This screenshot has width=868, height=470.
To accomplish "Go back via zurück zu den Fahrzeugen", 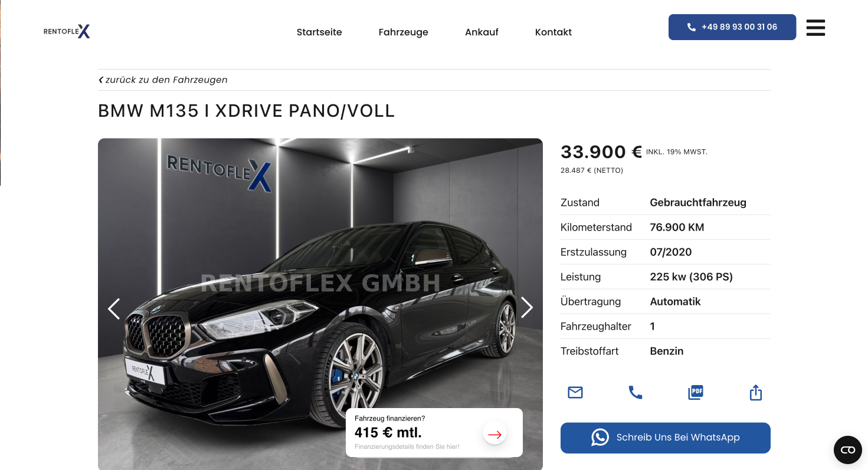I will tap(163, 80).
